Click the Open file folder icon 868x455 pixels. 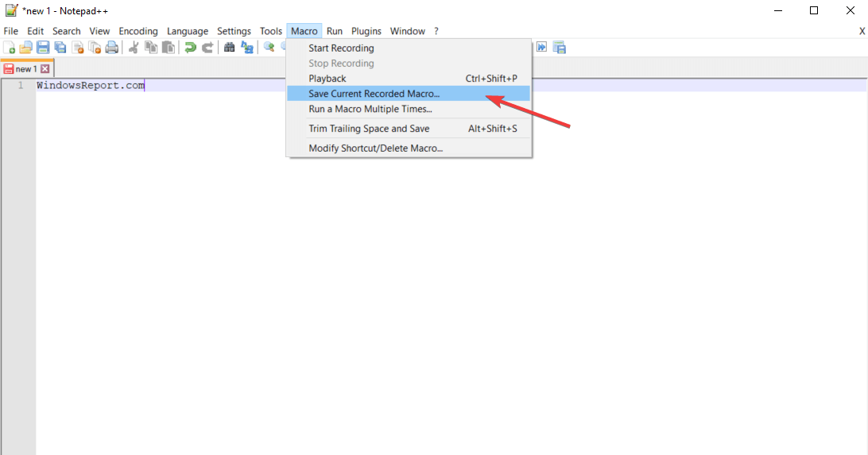coord(25,48)
